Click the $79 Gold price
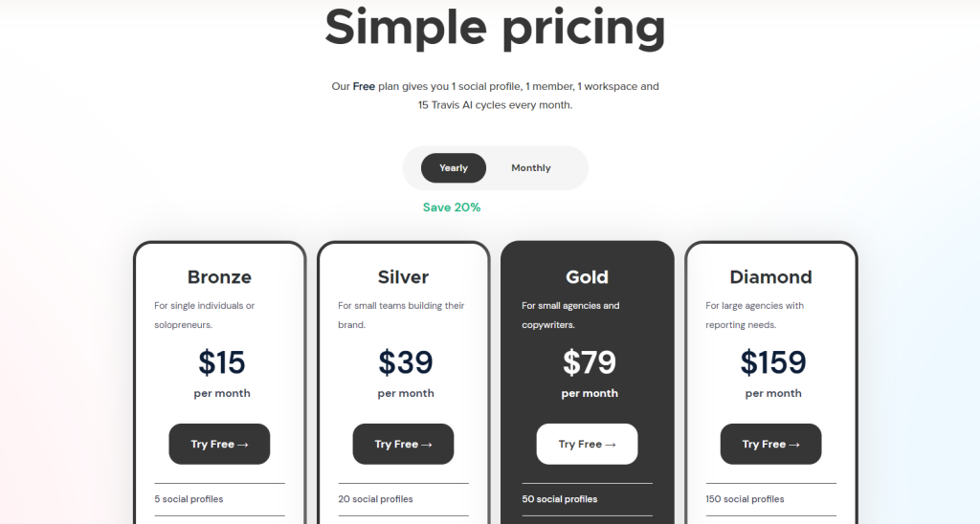Image resolution: width=980 pixels, height=524 pixels. click(x=589, y=362)
